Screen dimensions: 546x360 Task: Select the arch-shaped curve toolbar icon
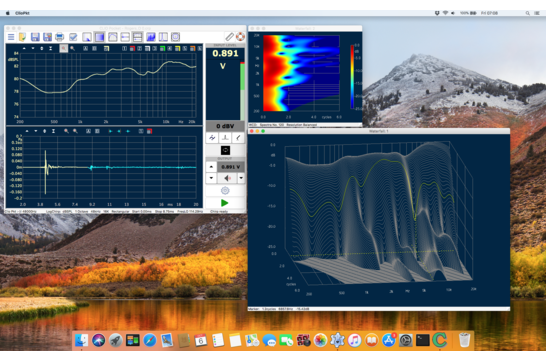pyautogui.click(x=112, y=37)
